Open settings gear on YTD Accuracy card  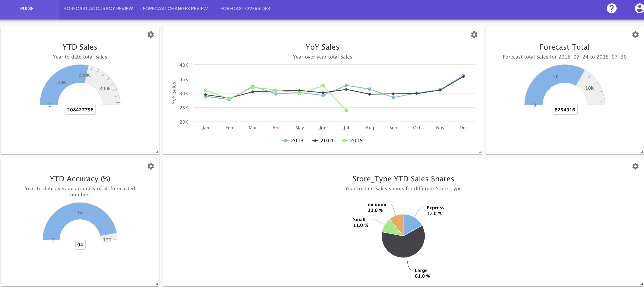[151, 166]
